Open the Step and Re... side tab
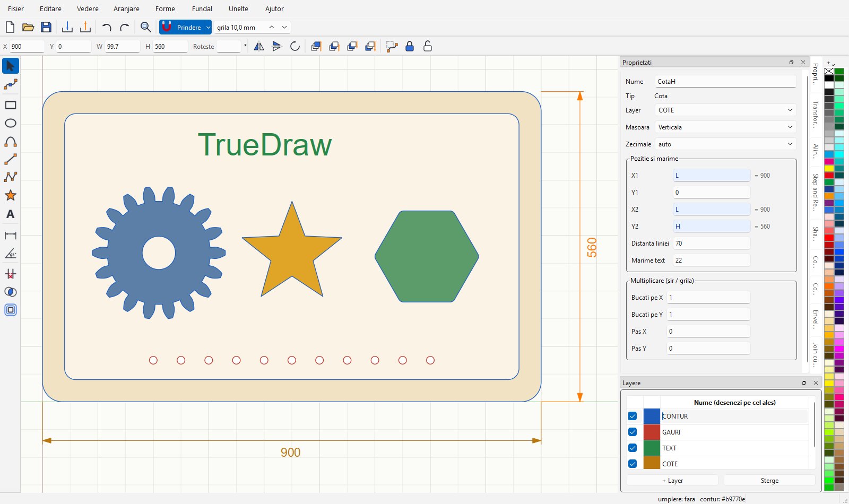This screenshot has width=849, height=504. click(816, 192)
